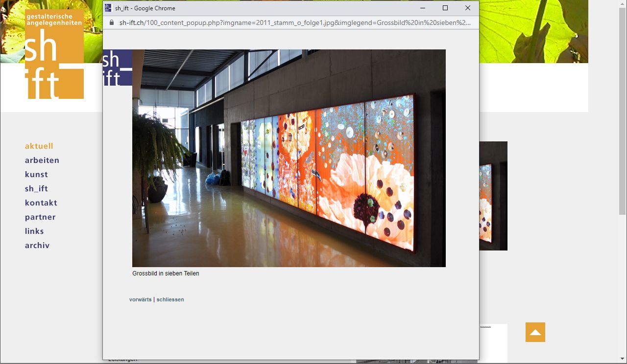Click the orange sh_ift logo on the main page
Image resolution: width=627 pixels, height=364 pixels.
[x=54, y=54]
